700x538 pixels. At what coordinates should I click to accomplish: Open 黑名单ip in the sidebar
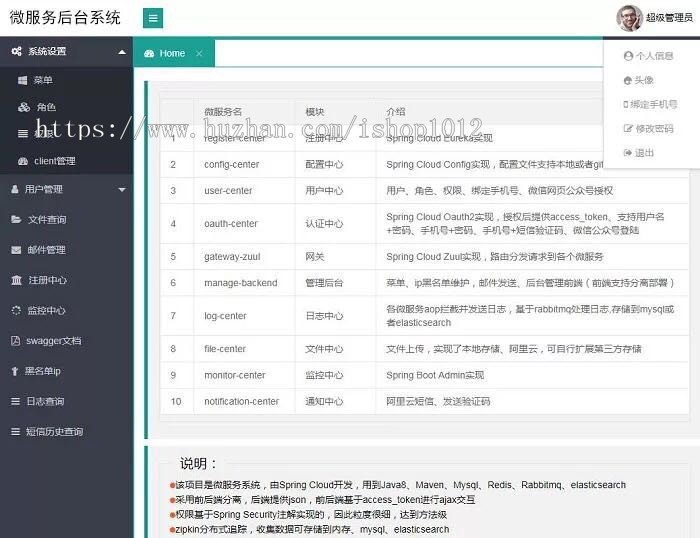(x=42, y=371)
